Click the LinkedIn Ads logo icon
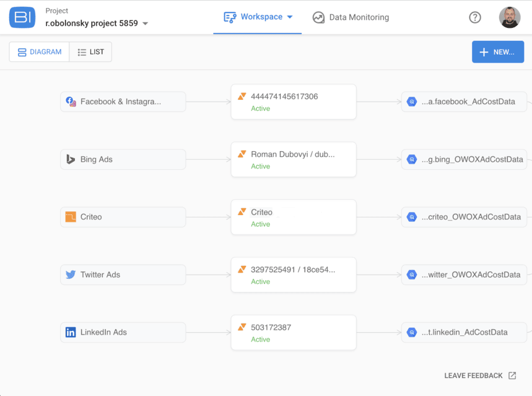 [71, 332]
